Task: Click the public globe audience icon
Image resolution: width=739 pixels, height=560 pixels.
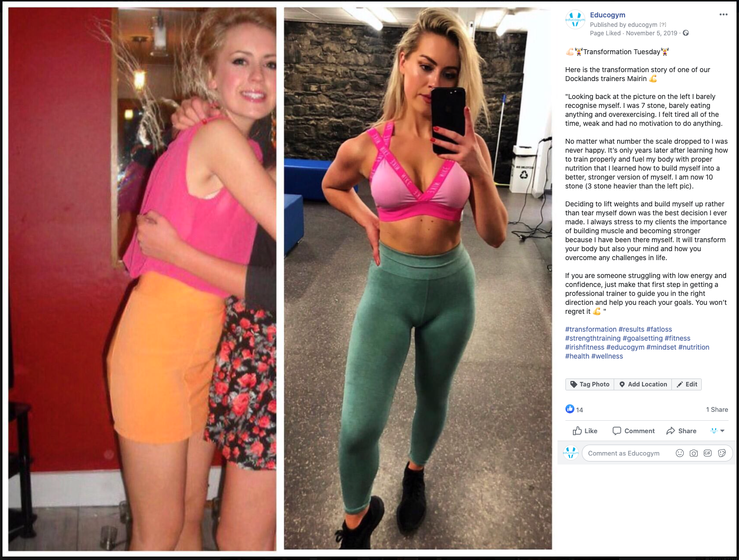Action: click(x=686, y=33)
